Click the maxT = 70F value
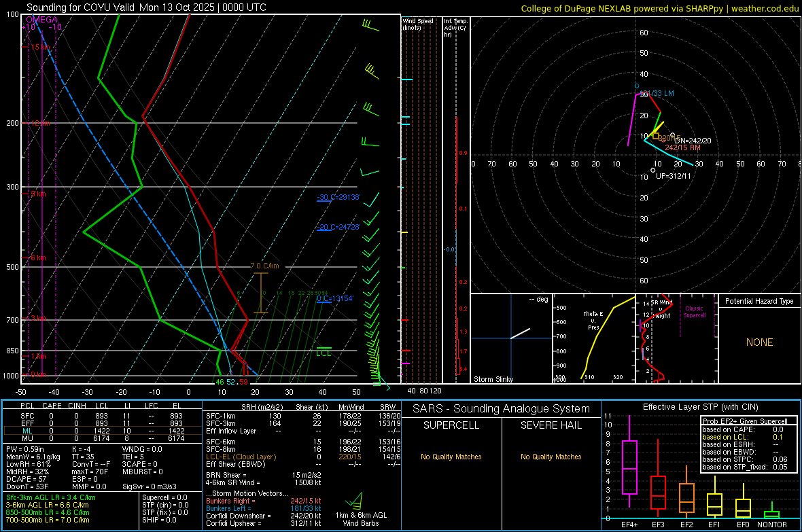This screenshot has width=802, height=532. [90, 472]
